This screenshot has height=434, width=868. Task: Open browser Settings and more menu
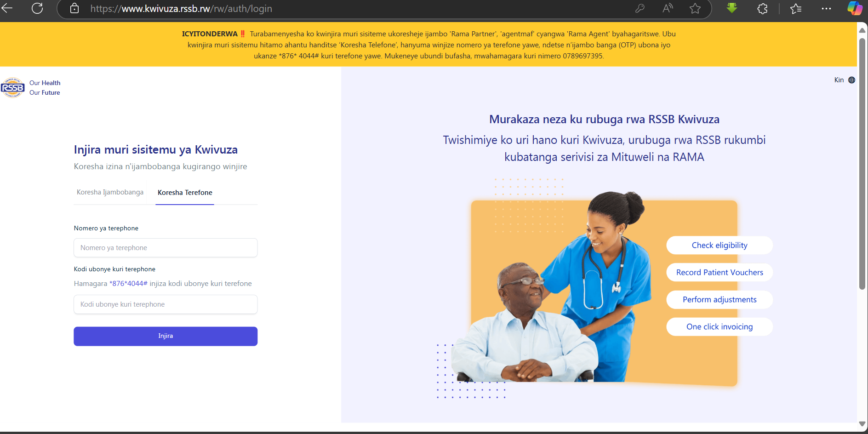pos(826,8)
